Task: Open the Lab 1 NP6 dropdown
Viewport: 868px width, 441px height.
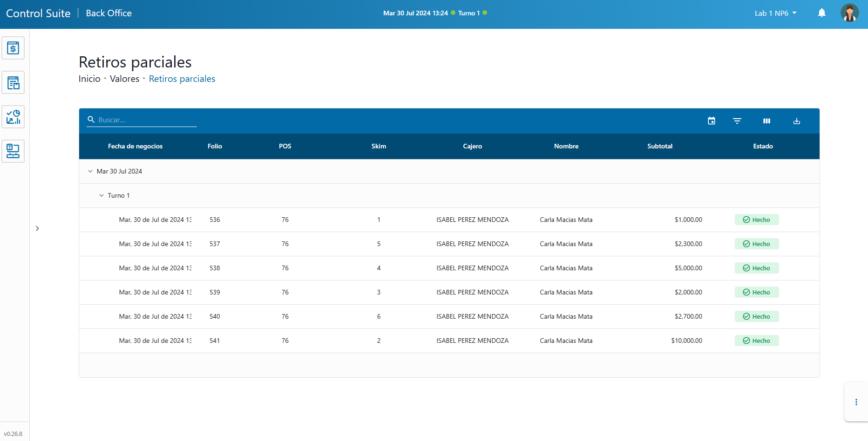Action: point(775,13)
